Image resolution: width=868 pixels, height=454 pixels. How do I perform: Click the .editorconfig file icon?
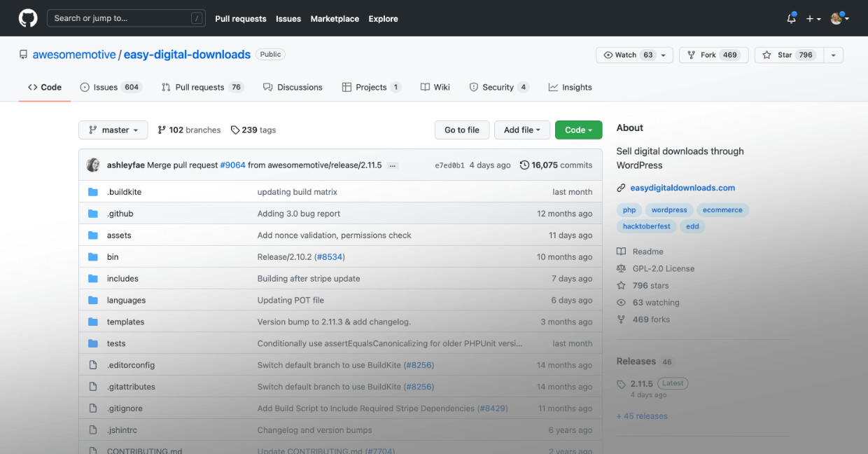(x=93, y=365)
